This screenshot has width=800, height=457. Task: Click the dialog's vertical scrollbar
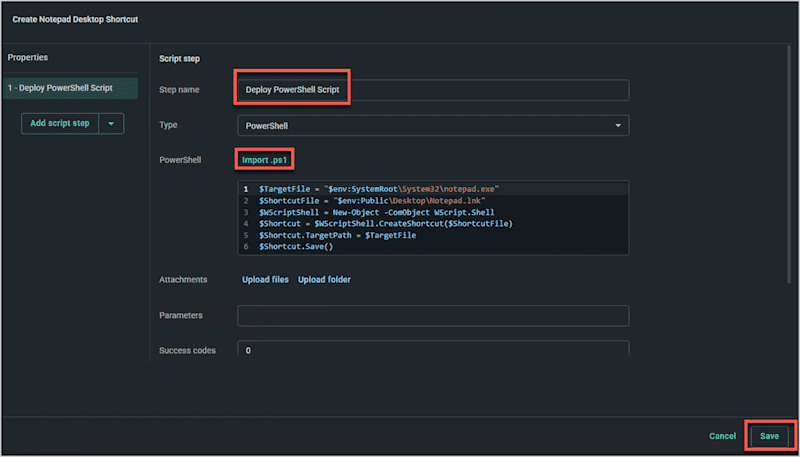tap(789, 163)
